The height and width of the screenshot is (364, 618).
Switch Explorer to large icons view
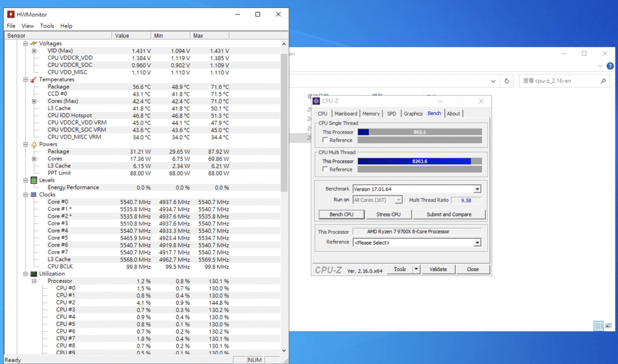click(x=608, y=326)
